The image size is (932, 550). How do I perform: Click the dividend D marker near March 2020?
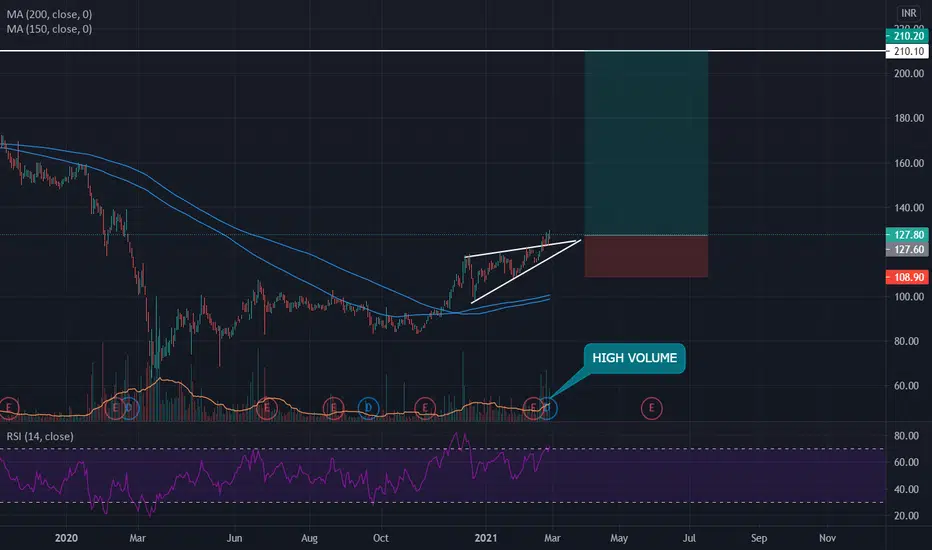pos(129,408)
